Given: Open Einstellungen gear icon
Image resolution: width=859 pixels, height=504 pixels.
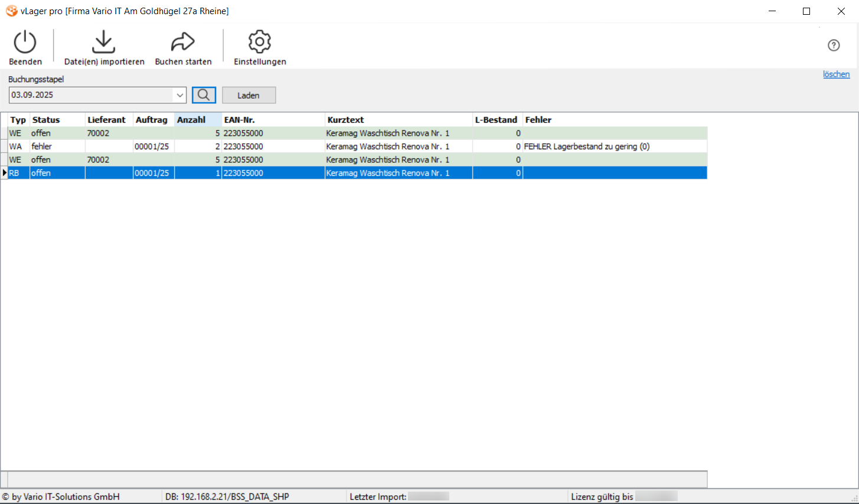Looking at the screenshot, I should (x=260, y=42).
